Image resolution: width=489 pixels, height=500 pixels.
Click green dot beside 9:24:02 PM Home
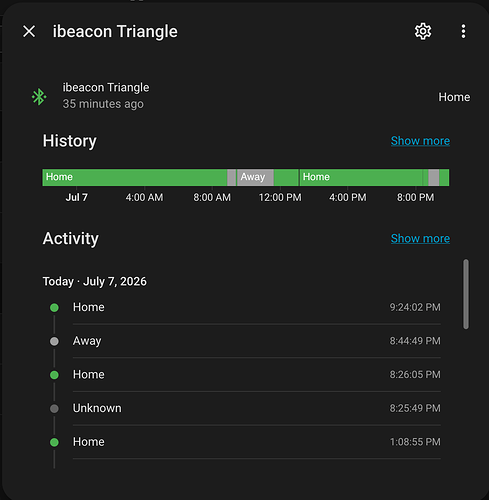coord(54,308)
